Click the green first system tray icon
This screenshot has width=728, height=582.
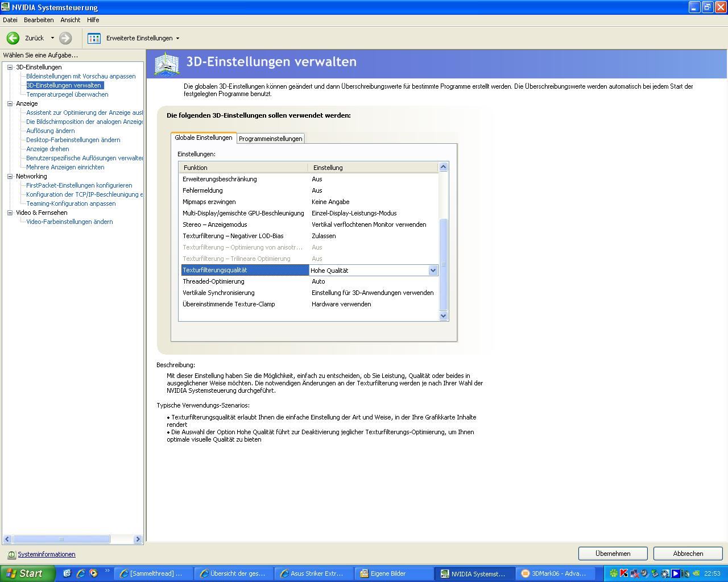(614, 573)
